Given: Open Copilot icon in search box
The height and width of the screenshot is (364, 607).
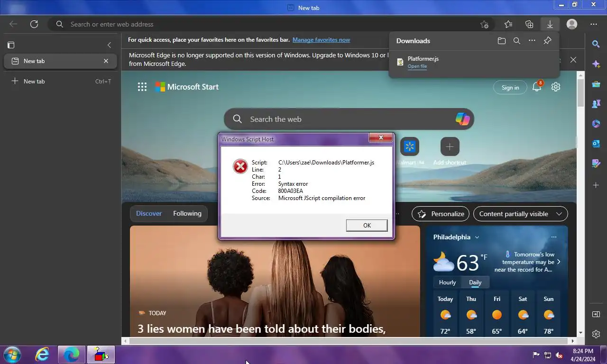Looking at the screenshot, I should pos(462,119).
